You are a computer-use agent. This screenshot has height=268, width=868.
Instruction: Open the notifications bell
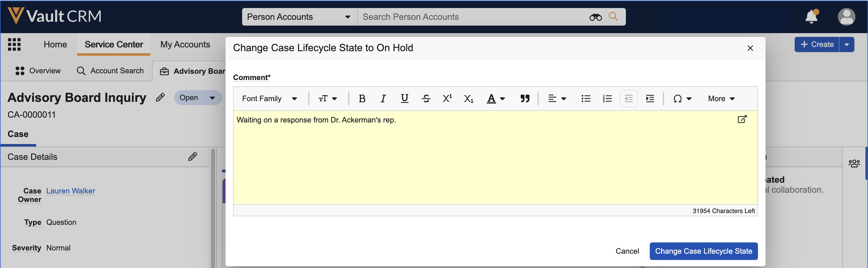tap(811, 17)
